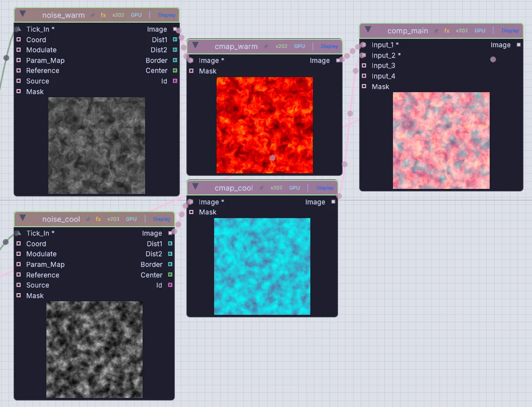
Task: Click the Tick_In socket on noise_cool
Action: point(18,233)
